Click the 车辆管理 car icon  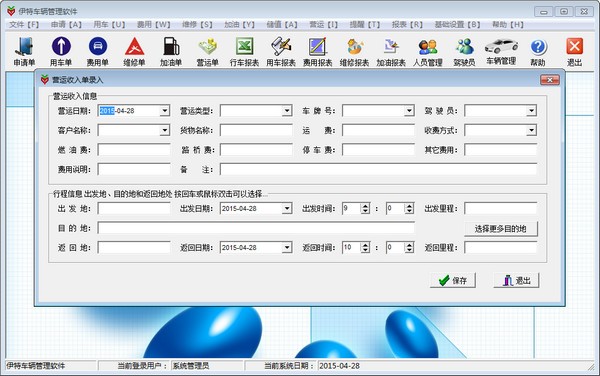(501, 51)
